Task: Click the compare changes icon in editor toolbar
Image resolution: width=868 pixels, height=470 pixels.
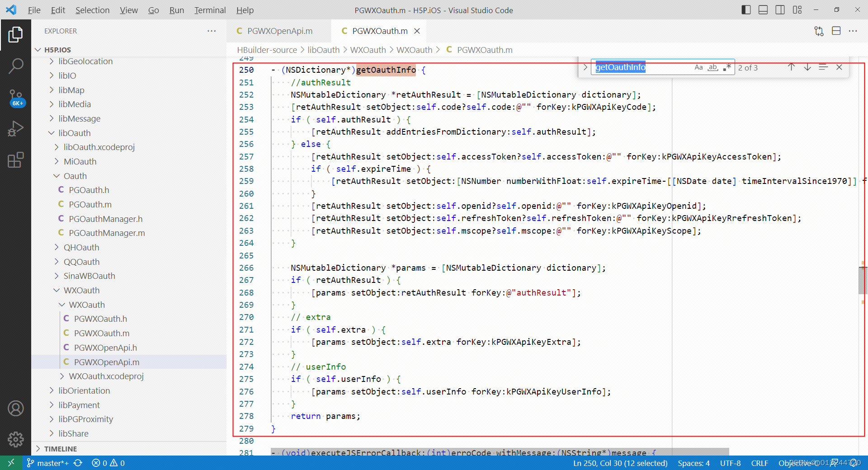Action: (819, 31)
